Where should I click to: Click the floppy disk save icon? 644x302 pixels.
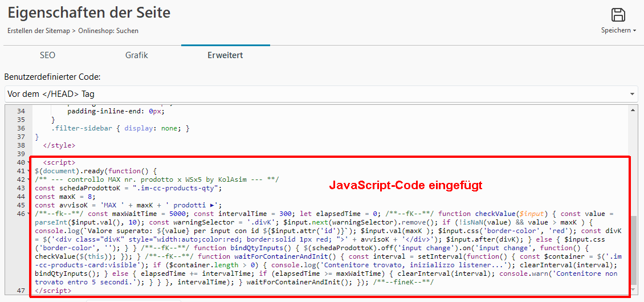[x=618, y=15]
